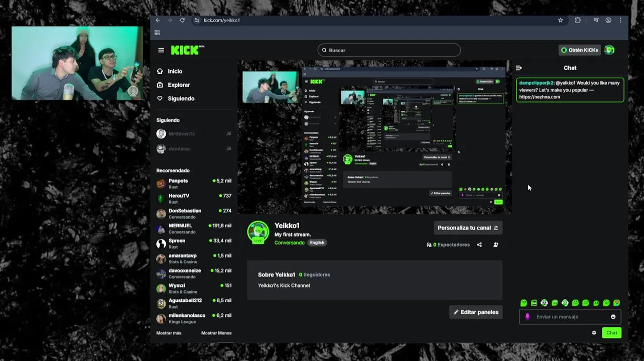Click the 0 Espectadores viewer count

[448, 245]
